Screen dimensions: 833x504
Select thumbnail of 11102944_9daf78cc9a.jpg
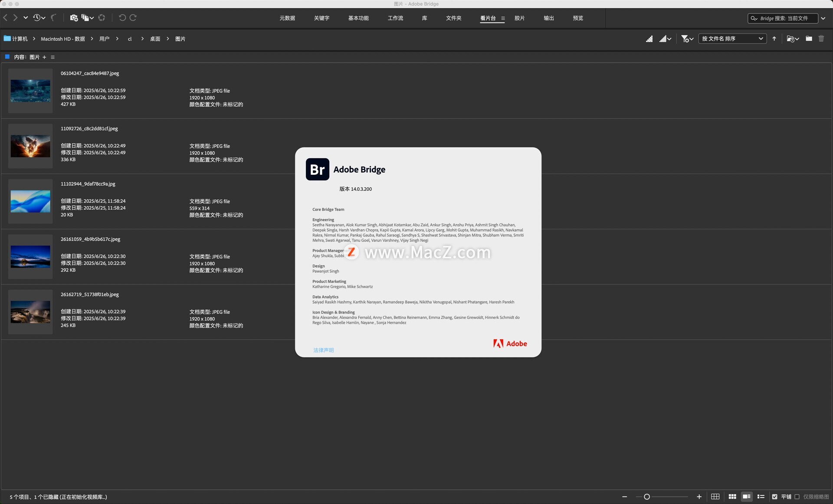[x=30, y=201]
